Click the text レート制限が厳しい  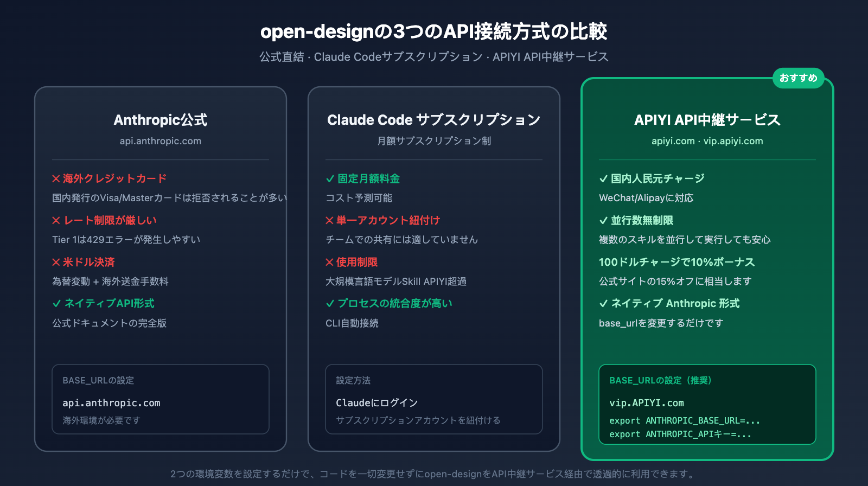coord(110,221)
